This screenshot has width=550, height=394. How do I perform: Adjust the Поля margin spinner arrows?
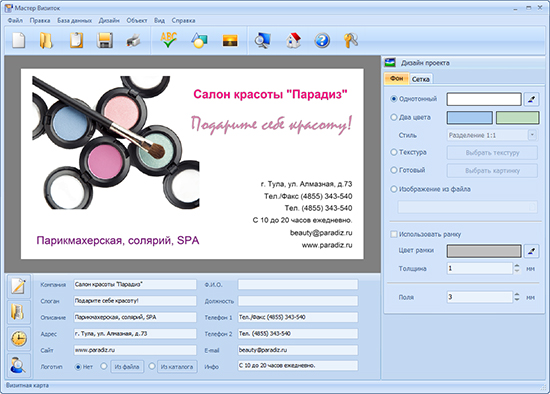click(x=517, y=297)
